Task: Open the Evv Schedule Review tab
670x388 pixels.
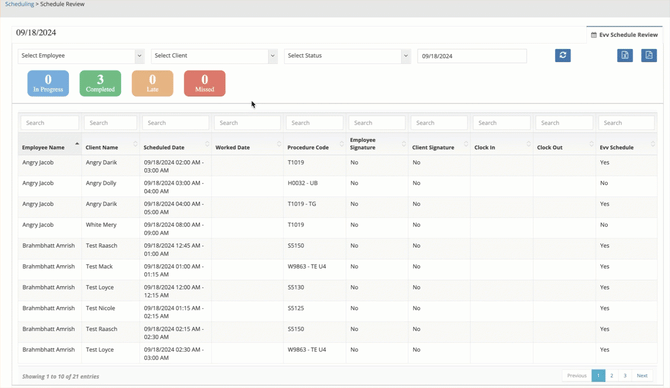Action: [624, 35]
